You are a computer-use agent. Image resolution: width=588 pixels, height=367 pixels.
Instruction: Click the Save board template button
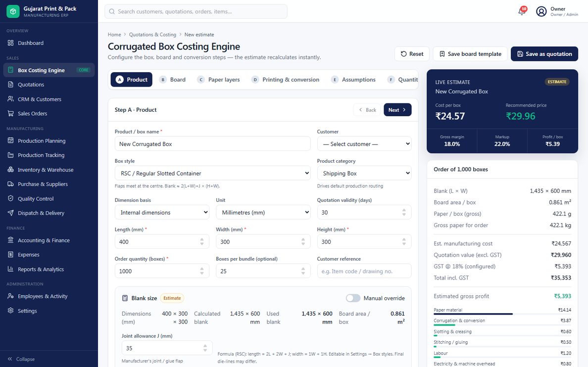[x=470, y=54]
